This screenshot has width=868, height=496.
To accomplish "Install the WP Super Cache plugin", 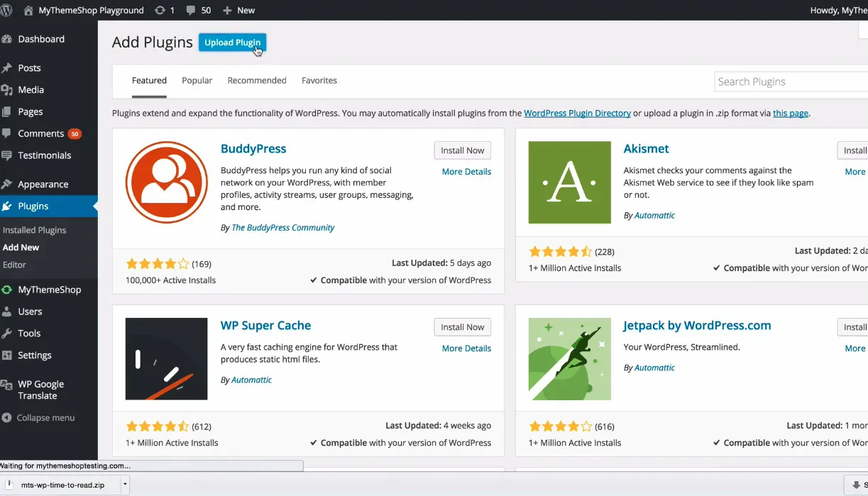I will pyautogui.click(x=462, y=327).
